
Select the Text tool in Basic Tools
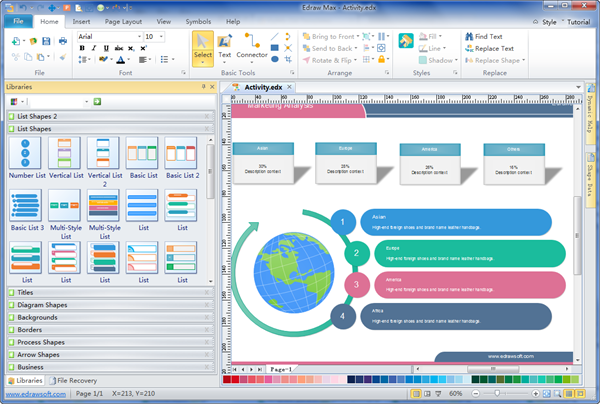224,47
